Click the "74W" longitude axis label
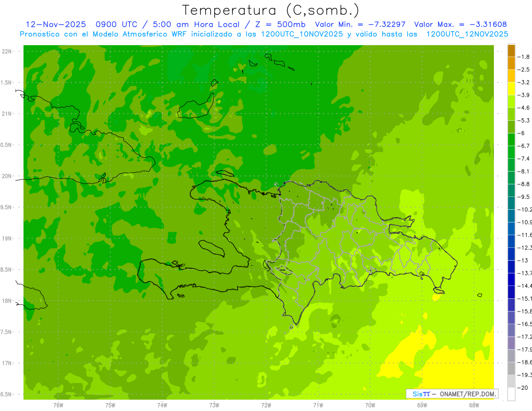The image size is (532, 411). click(162, 405)
